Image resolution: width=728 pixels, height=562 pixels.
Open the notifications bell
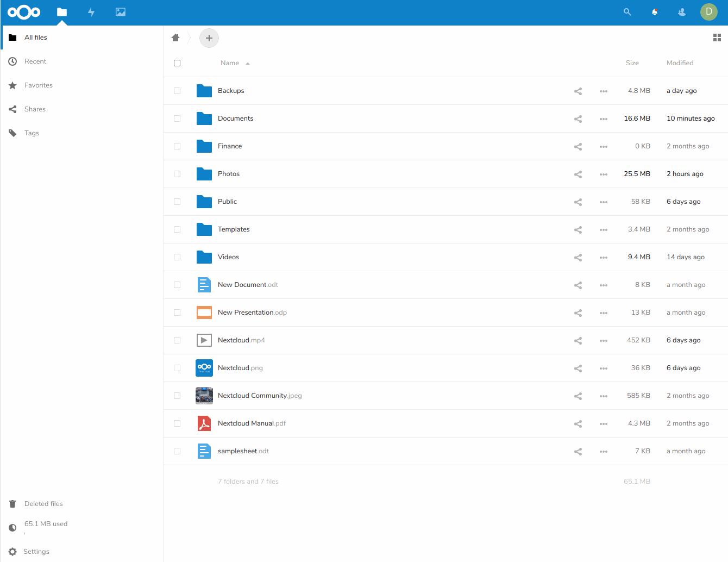coord(654,11)
